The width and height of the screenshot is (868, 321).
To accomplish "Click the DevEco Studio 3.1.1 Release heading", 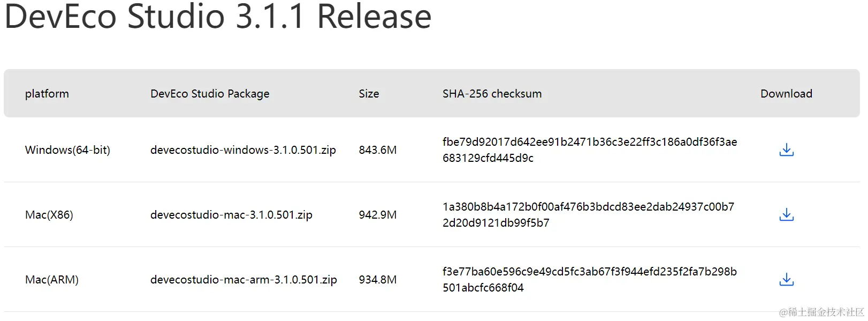I will pyautogui.click(x=218, y=16).
